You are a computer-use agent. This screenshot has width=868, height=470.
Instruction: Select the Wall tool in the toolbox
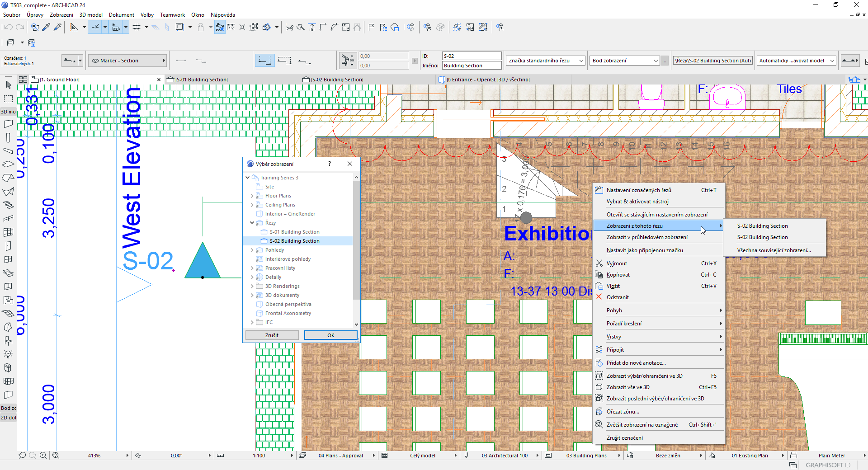pos(8,123)
